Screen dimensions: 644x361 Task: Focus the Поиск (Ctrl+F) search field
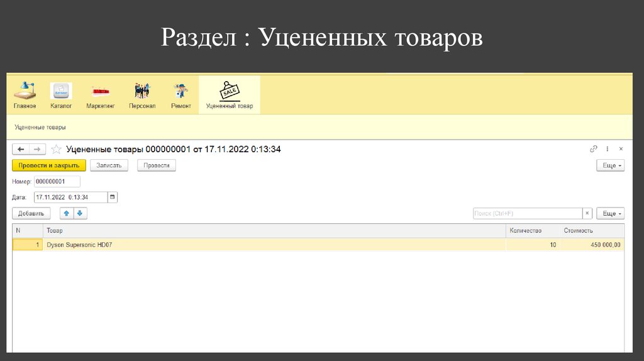(x=528, y=214)
